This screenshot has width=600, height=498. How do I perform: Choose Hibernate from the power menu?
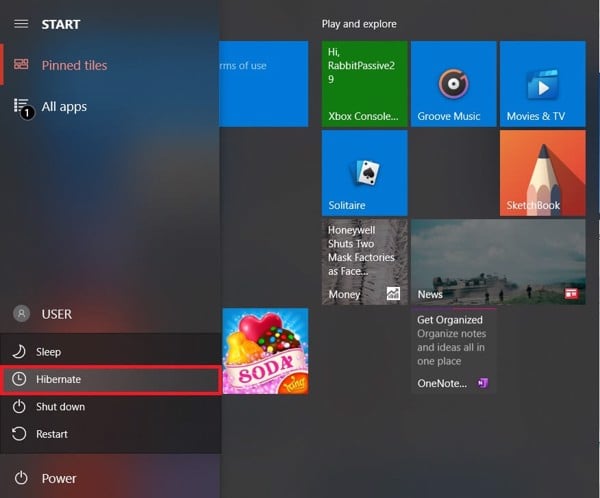[111, 379]
